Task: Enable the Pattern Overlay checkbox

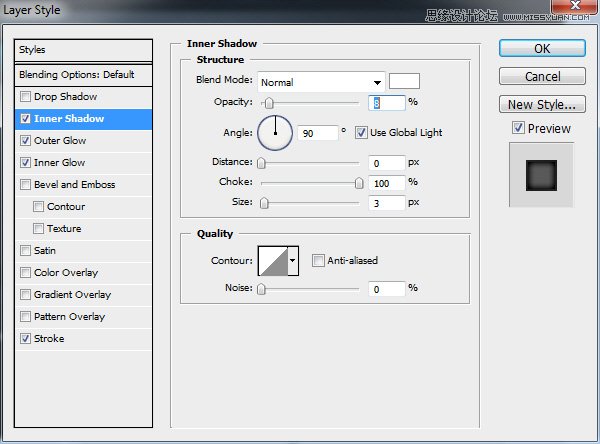Action: coord(25,317)
